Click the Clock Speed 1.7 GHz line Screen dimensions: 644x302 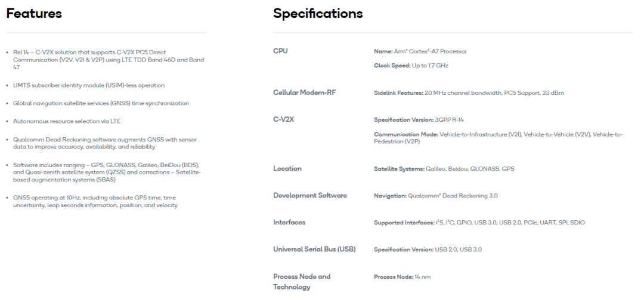pyautogui.click(x=411, y=65)
